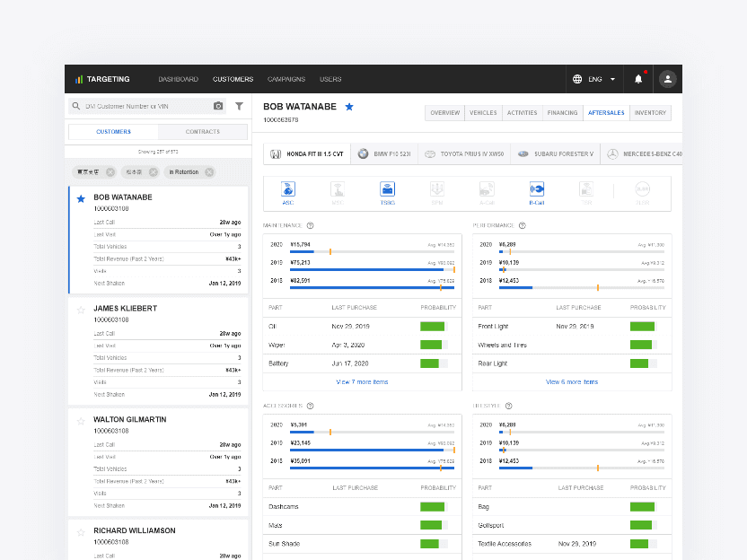Open James Kliebert customer card

click(158, 352)
